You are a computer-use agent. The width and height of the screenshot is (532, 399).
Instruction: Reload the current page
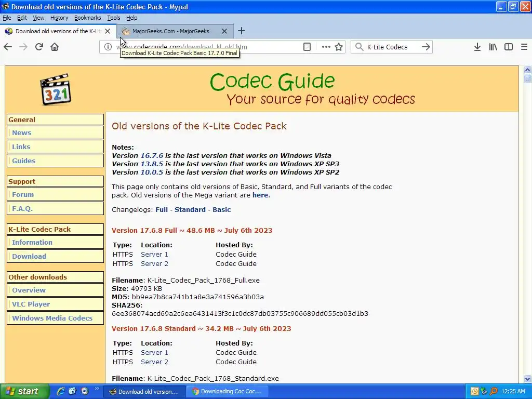39,47
